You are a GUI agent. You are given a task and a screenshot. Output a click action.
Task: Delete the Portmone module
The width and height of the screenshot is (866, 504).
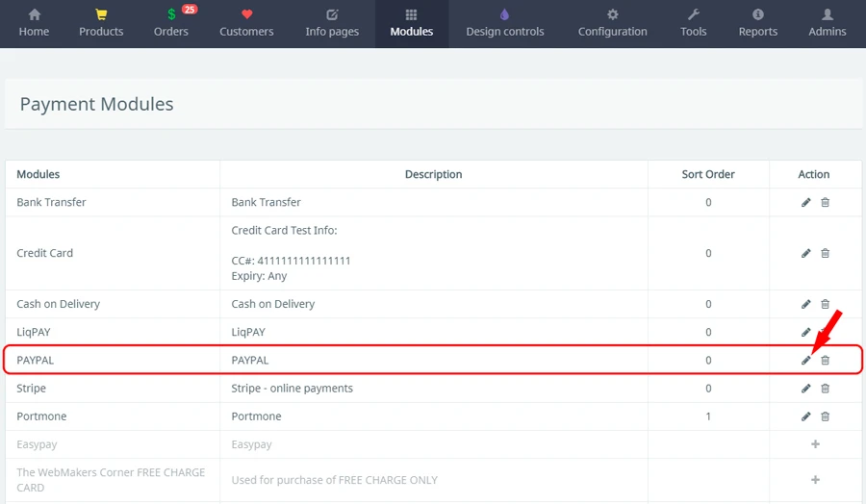tap(825, 416)
